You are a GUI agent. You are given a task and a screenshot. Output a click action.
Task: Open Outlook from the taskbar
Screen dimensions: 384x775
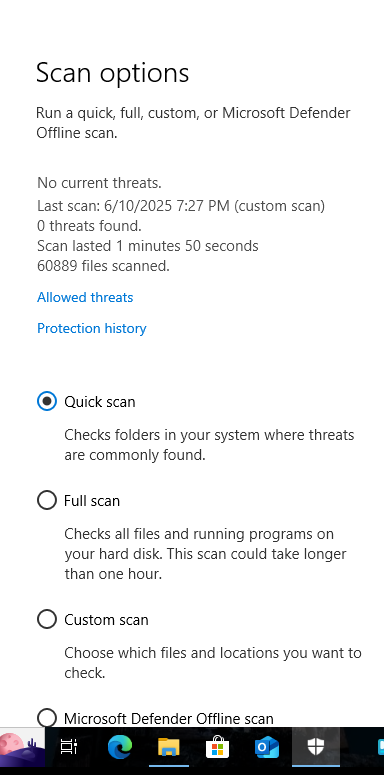coord(266,747)
